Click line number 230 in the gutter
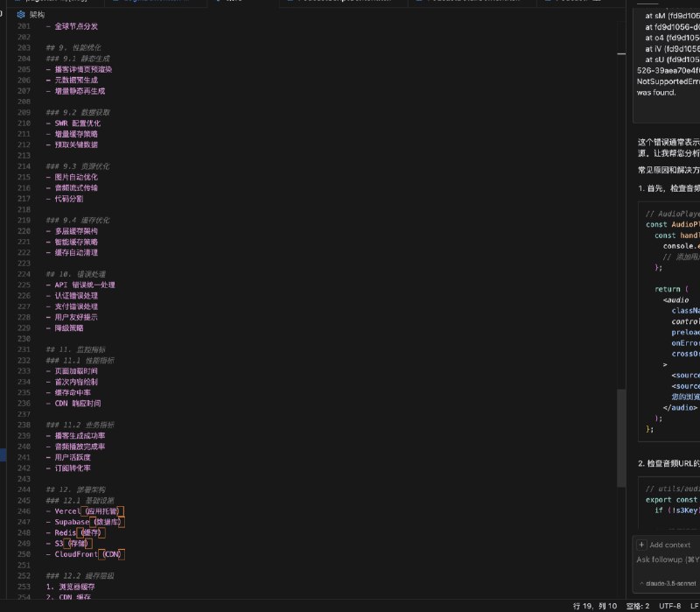 [x=24, y=339]
